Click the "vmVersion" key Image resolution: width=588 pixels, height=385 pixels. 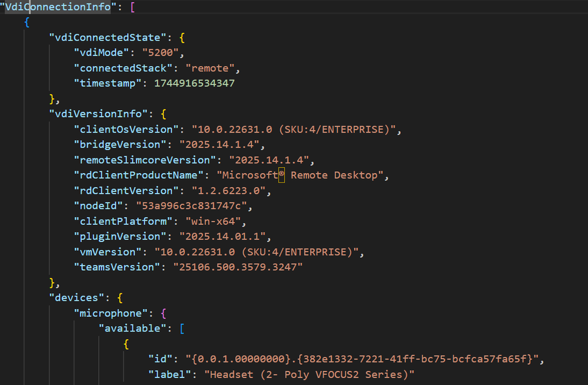tap(108, 252)
